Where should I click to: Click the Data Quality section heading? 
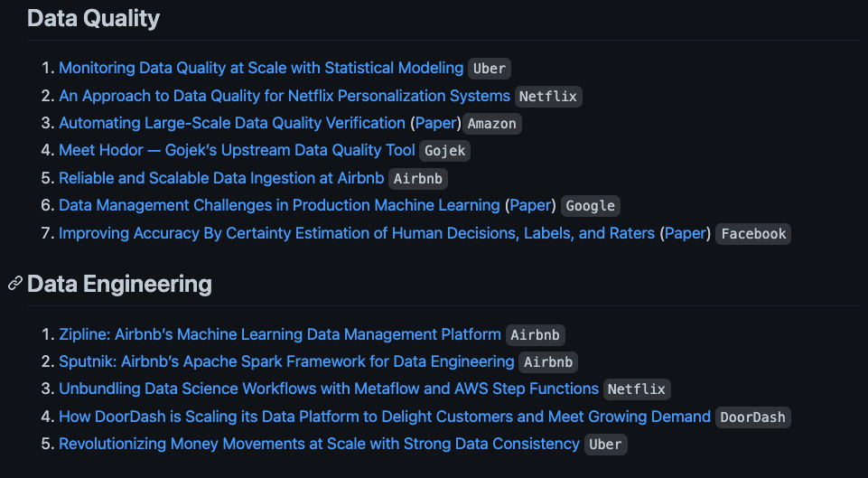[94, 18]
